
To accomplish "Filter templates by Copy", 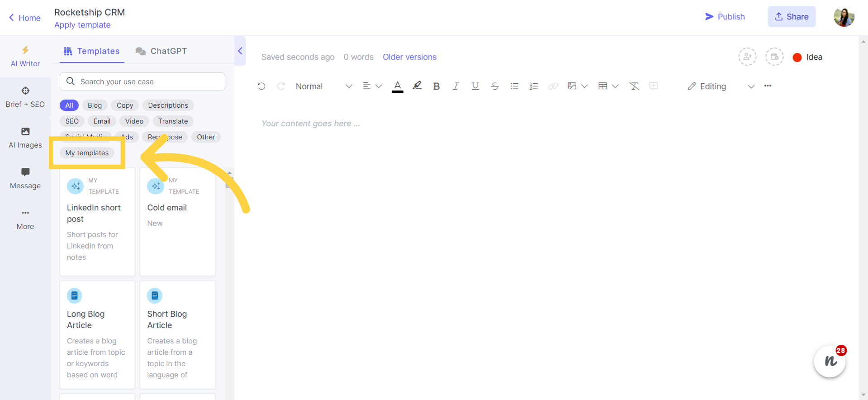I will click(125, 105).
